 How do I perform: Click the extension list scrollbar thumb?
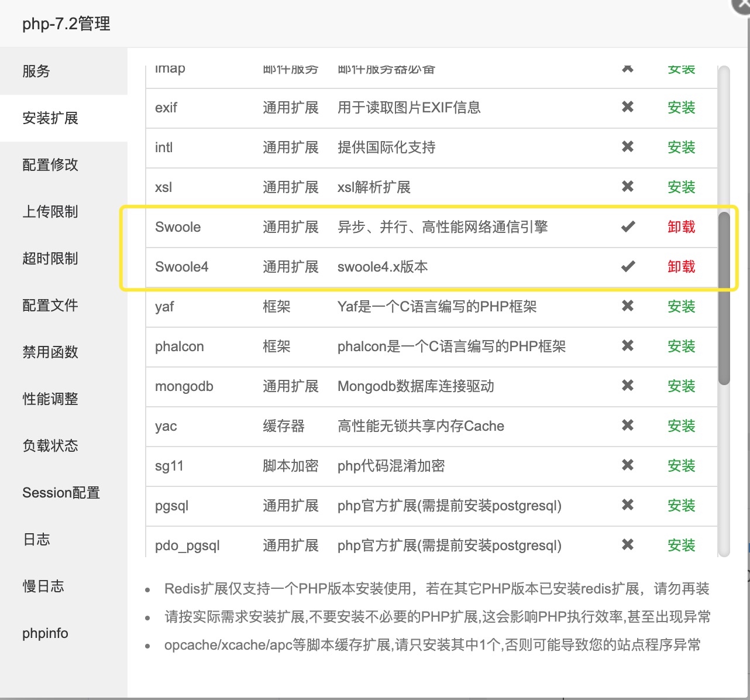coord(724,298)
